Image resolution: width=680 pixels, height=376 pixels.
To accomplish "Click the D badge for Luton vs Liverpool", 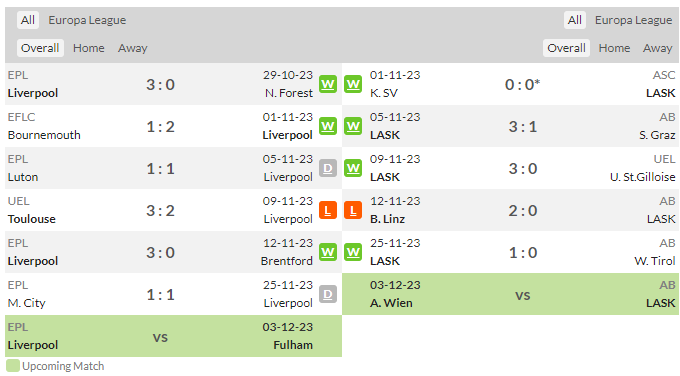I will point(328,168).
